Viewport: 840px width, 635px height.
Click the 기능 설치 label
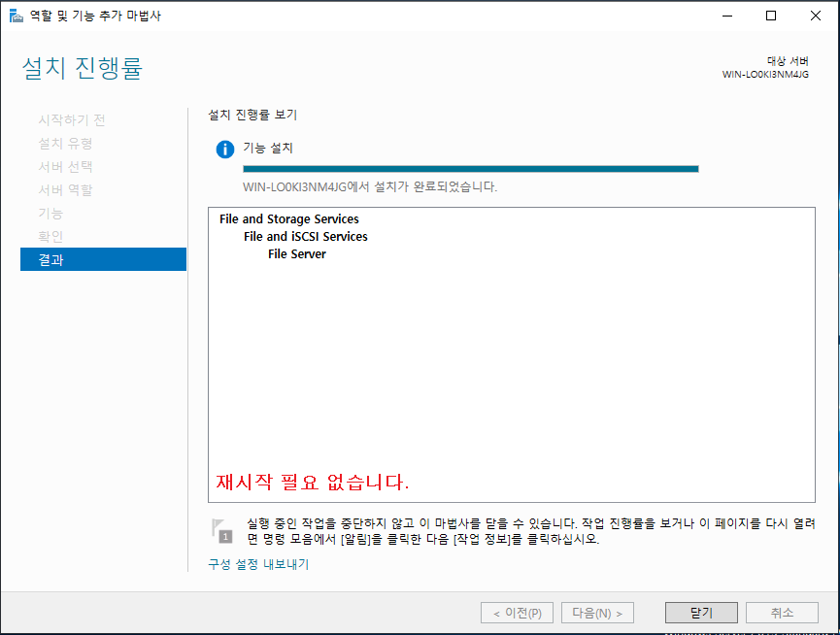[x=268, y=148]
